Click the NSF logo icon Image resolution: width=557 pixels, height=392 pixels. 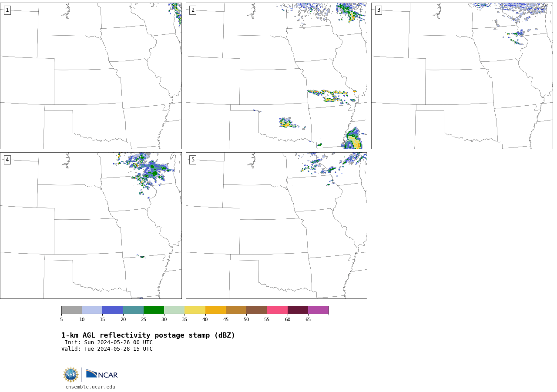[70, 375]
